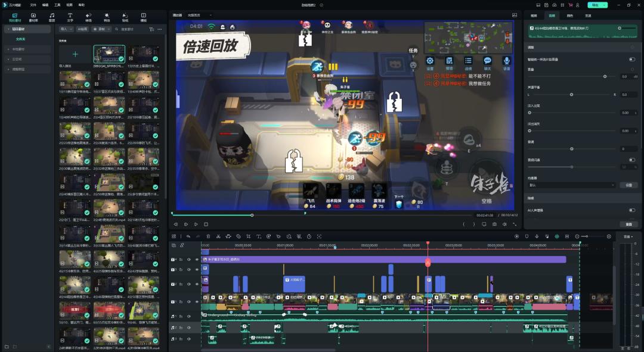
Task: Open the Stickers (贴纸) tab
Action: point(125,17)
